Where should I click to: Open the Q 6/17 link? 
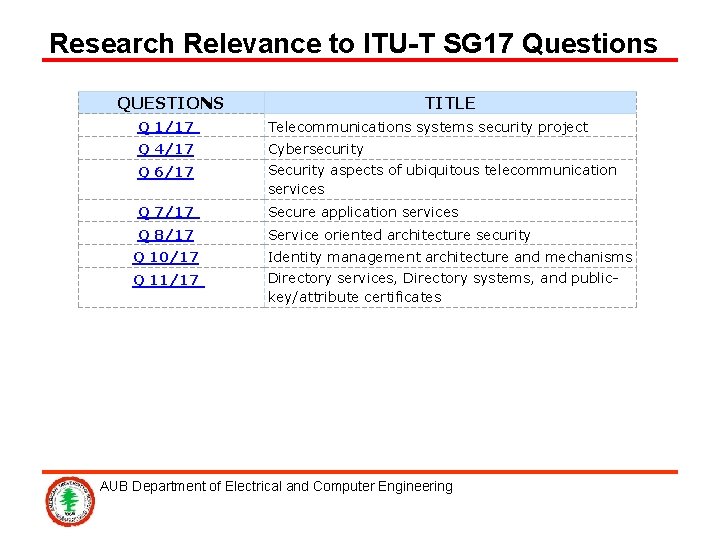[166, 172]
